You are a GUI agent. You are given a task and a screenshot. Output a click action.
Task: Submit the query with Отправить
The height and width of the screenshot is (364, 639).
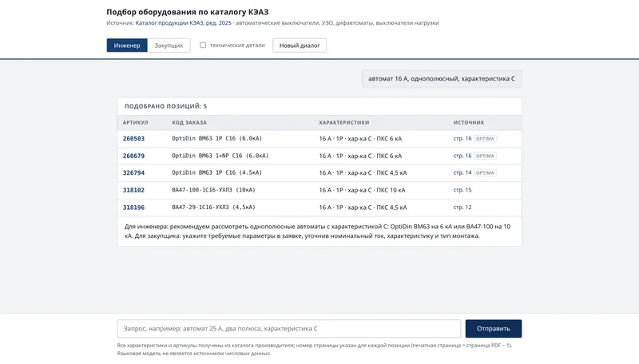coord(494,329)
